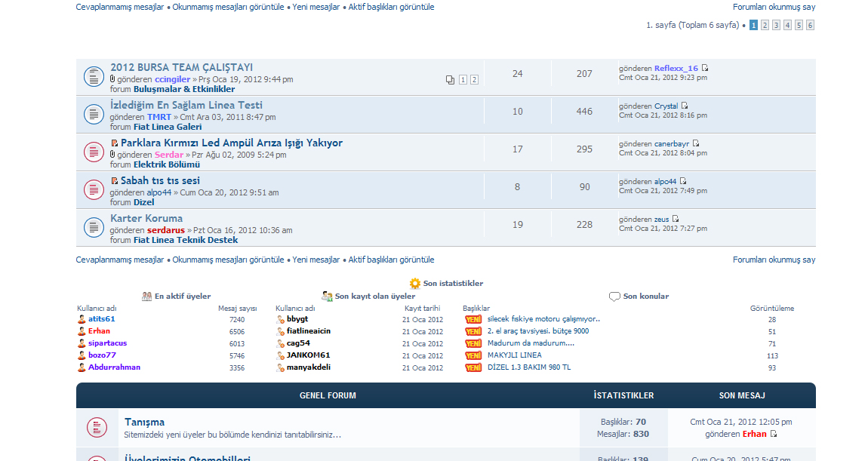
Task: Click YENİ badge beside silecek fıskiye topic
Action: point(473,319)
